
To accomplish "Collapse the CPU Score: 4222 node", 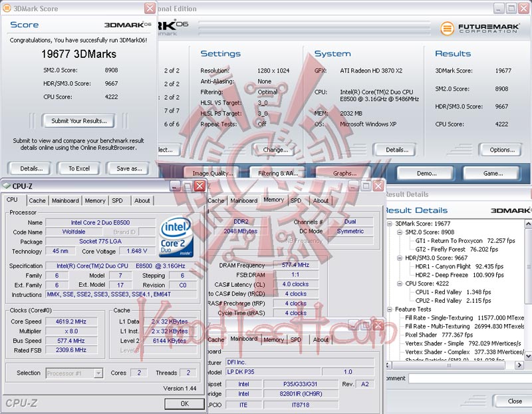I will click(400, 284).
